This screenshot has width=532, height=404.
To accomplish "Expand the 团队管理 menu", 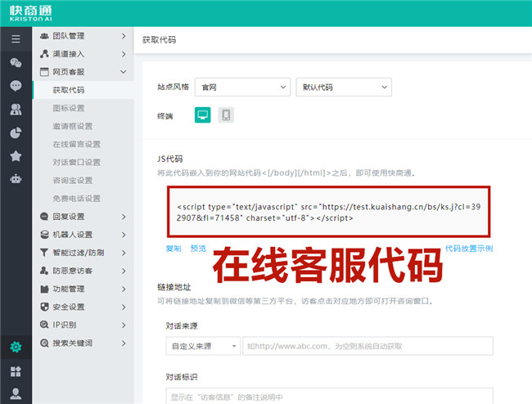I will click(82, 36).
